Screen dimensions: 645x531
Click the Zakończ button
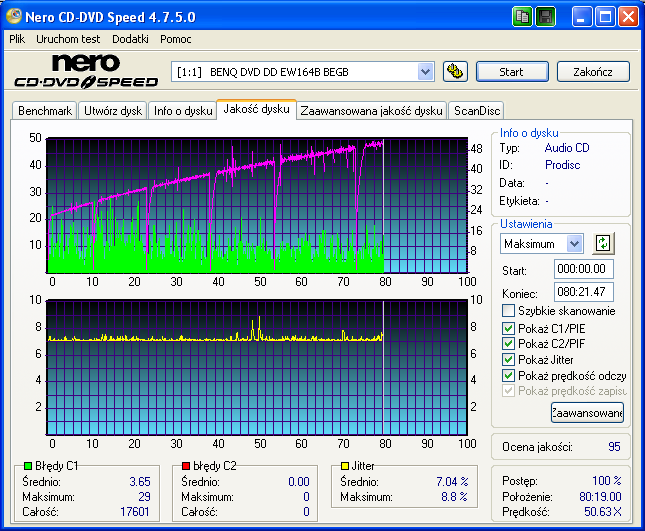point(593,72)
